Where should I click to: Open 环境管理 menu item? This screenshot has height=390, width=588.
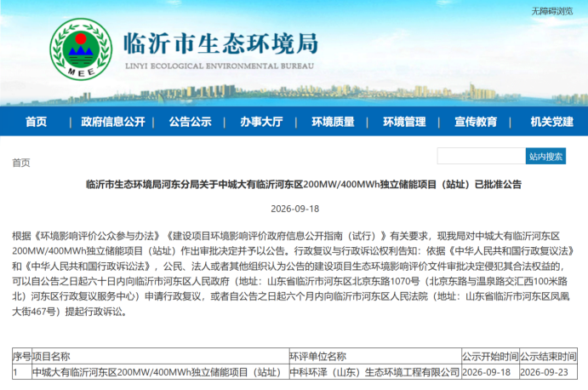pyautogui.click(x=404, y=122)
